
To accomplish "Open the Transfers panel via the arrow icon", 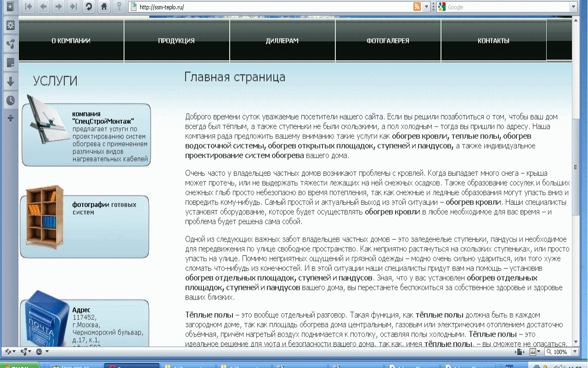I will coord(10,81).
